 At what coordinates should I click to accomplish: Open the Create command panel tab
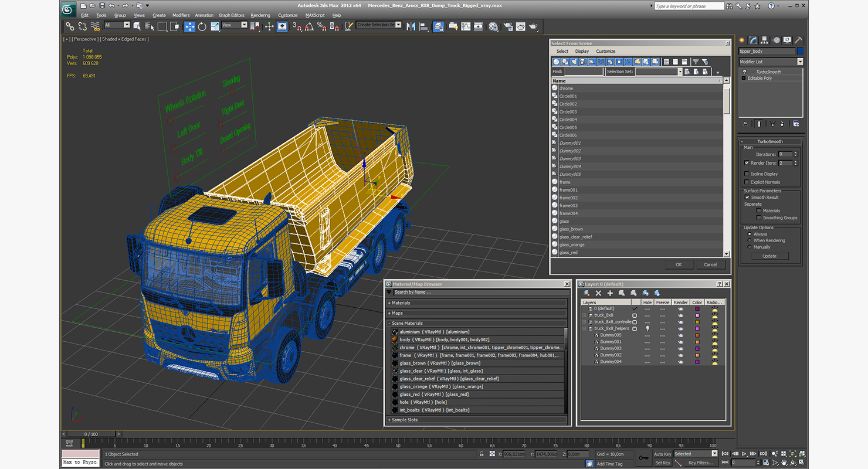(742, 40)
